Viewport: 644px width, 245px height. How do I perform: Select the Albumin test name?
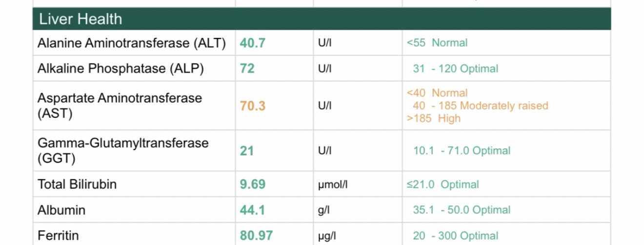click(x=61, y=210)
